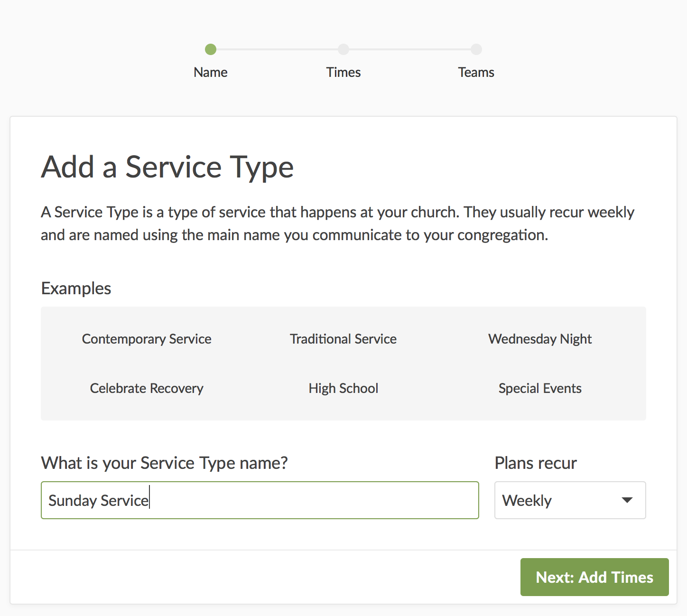Choose the Traditional Service example
Viewport: 687px width, 616px height.
point(343,339)
